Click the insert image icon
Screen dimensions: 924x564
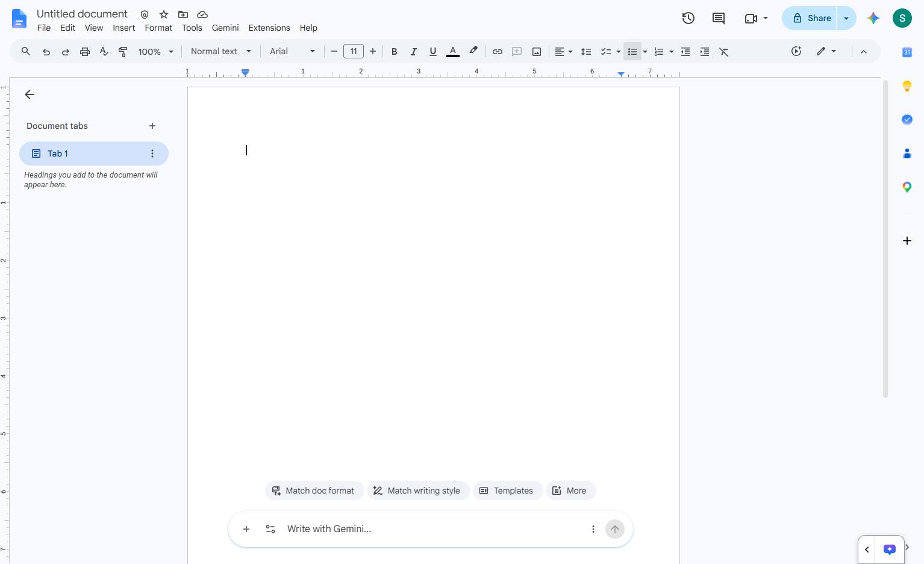(x=537, y=52)
